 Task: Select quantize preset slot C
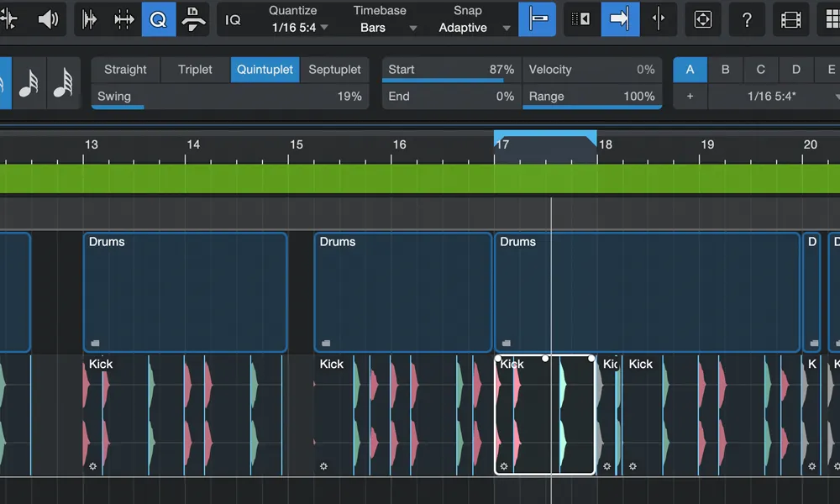761,70
